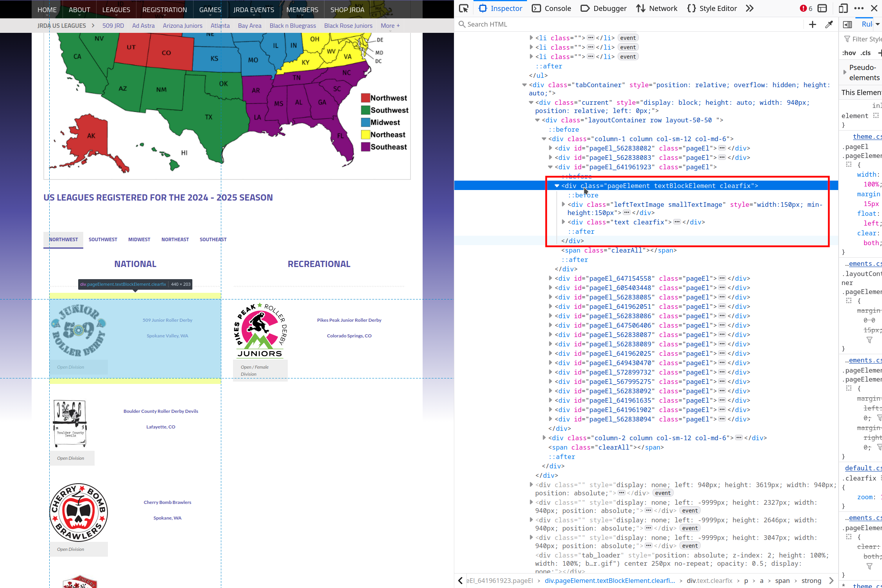Open the Inspector panel tab
The width and height of the screenshot is (882, 588).
click(x=500, y=9)
